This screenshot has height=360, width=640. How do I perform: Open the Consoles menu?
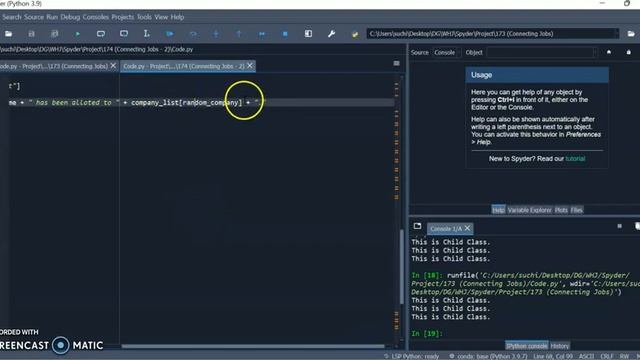tap(96, 17)
